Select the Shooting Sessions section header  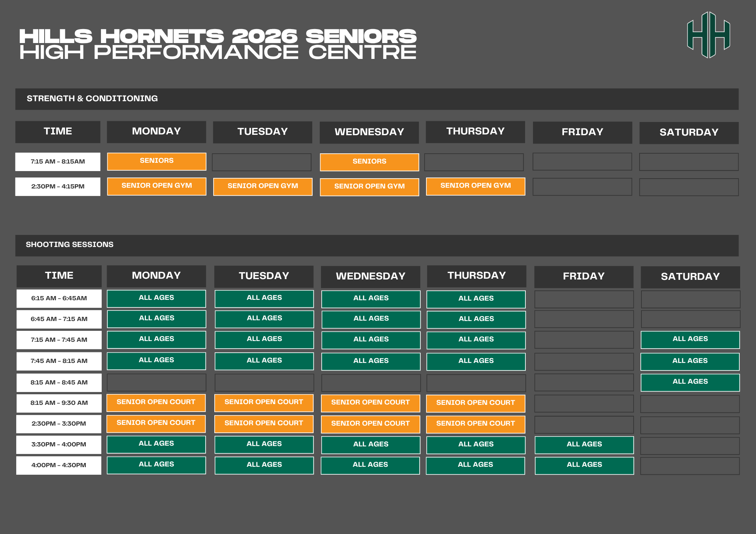(x=70, y=245)
